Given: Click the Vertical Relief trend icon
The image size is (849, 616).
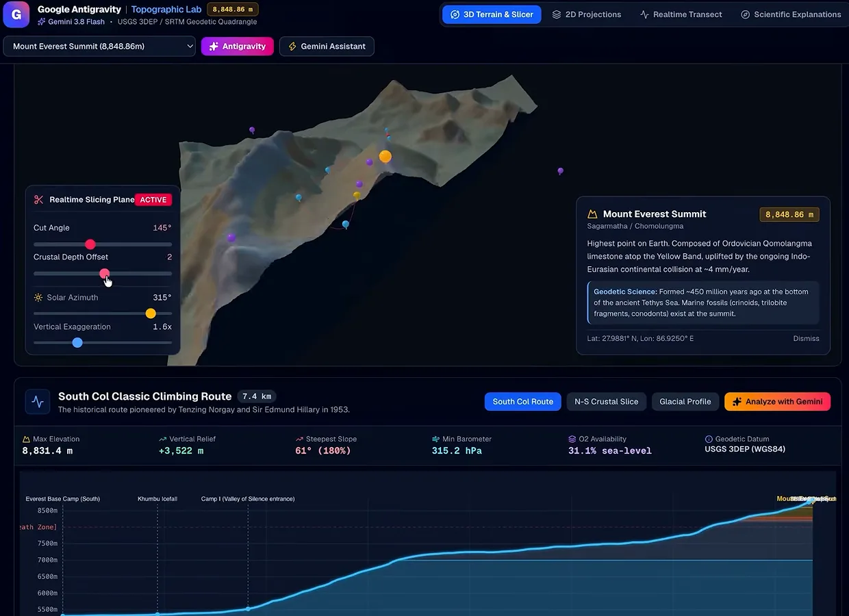Looking at the screenshot, I should coord(162,439).
